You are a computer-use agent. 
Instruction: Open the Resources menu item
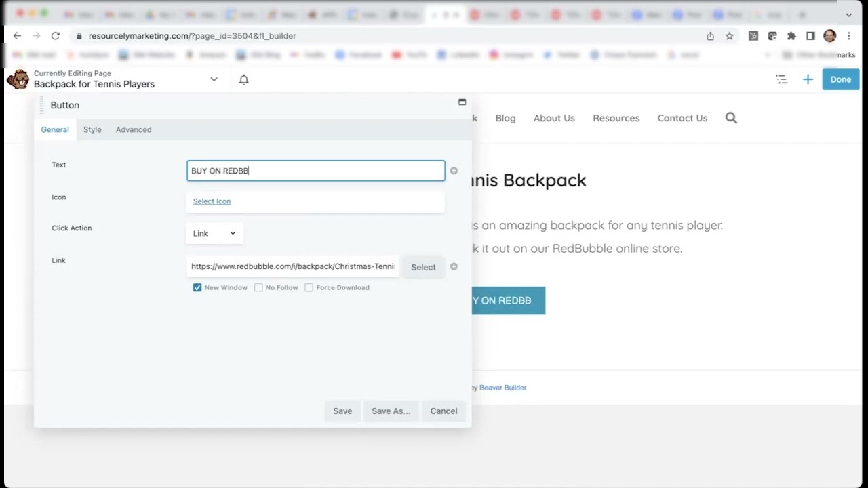pos(616,118)
